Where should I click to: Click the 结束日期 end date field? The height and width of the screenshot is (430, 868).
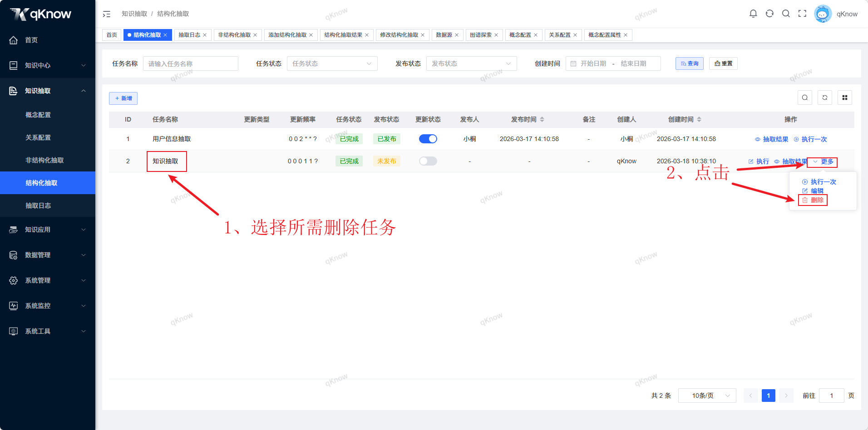633,64
